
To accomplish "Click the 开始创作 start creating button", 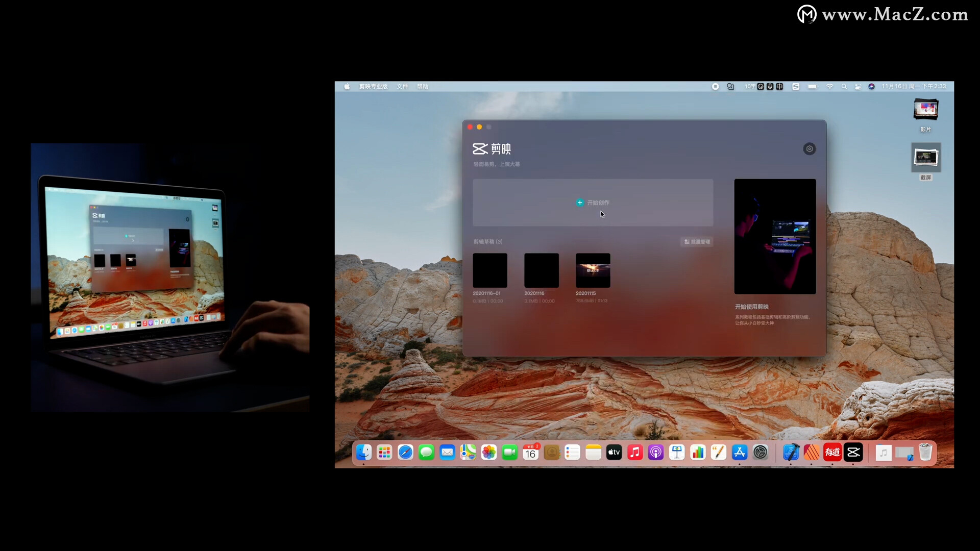I will click(593, 203).
